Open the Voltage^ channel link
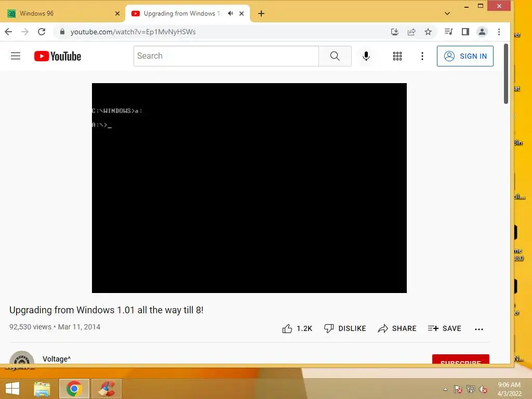532x399 pixels. [57, 358]
